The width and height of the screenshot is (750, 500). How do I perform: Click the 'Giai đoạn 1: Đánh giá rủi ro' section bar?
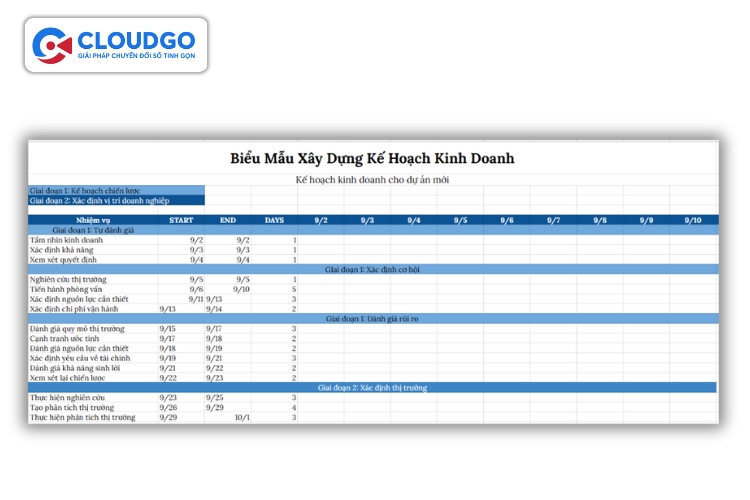point(372,318)
